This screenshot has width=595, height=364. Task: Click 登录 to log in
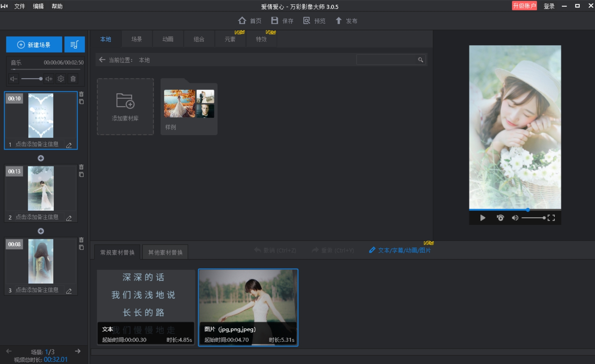pos(549,6)
